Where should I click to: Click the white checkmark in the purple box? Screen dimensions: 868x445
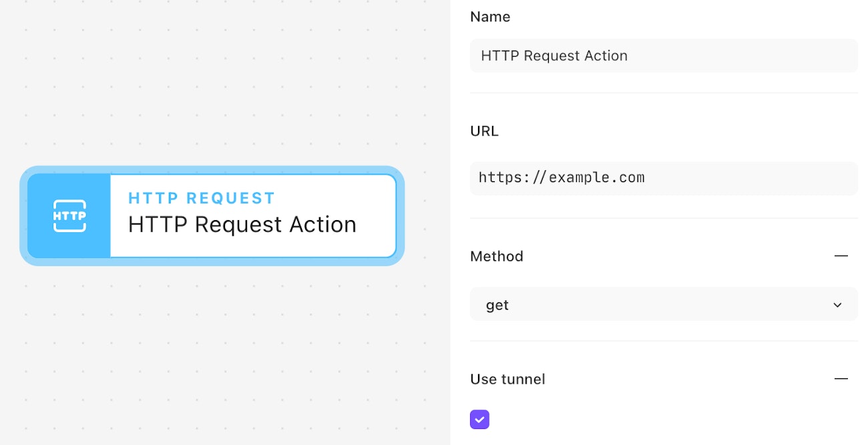(479, 420)
